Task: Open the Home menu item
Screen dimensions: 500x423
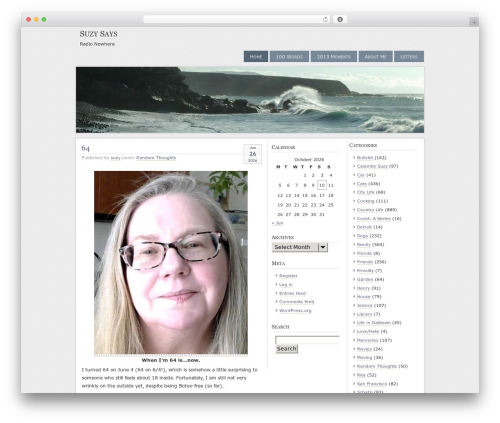Action: pyautogui.click(x=256, y=57)
